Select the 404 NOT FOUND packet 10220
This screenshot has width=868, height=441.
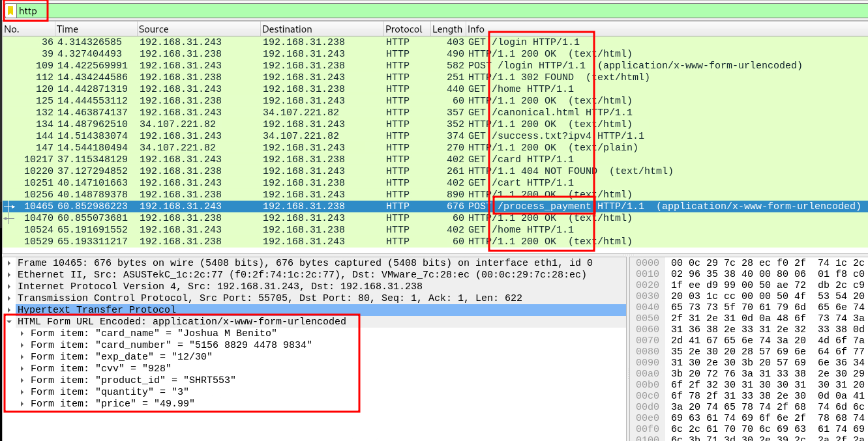pos(261,171)
